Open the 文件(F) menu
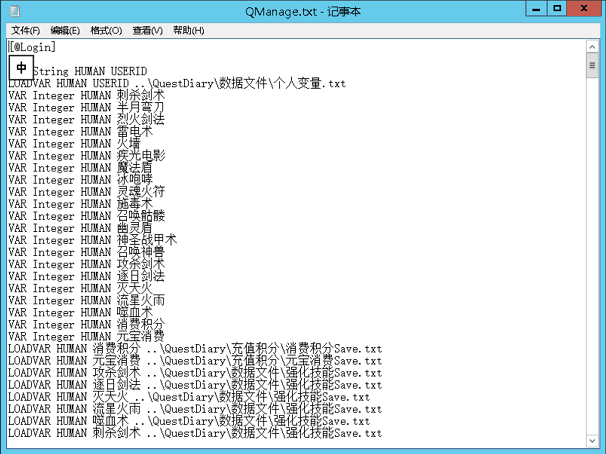The width and height of the screenshot is (606, 454). 26,31
